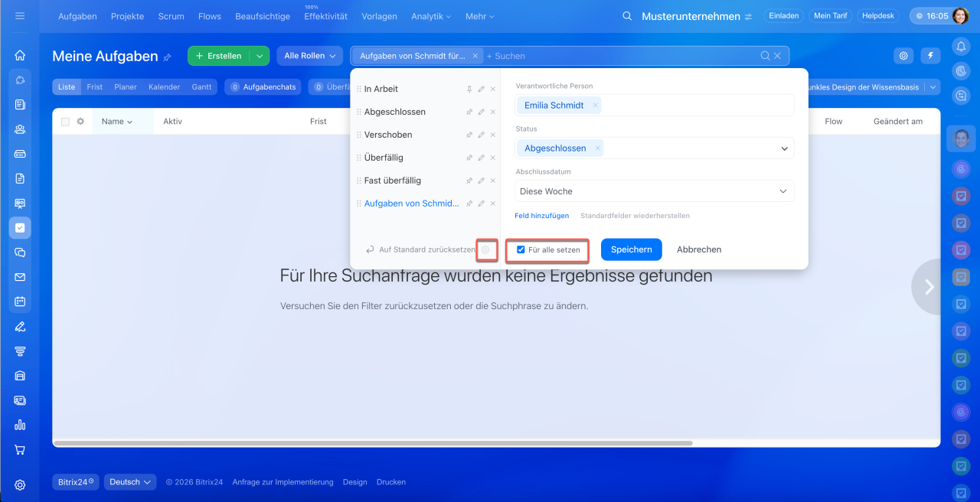The width and height of the screenshot is (980, 502).
Task: Open the lightning bolt automation button
Action: point(931,56)
